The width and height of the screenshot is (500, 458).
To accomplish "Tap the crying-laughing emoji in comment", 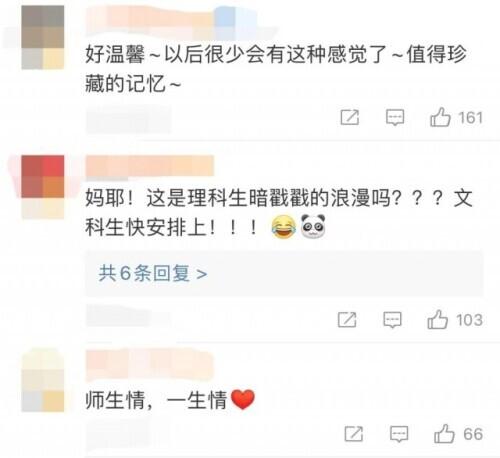I will [x=283, y=227].
